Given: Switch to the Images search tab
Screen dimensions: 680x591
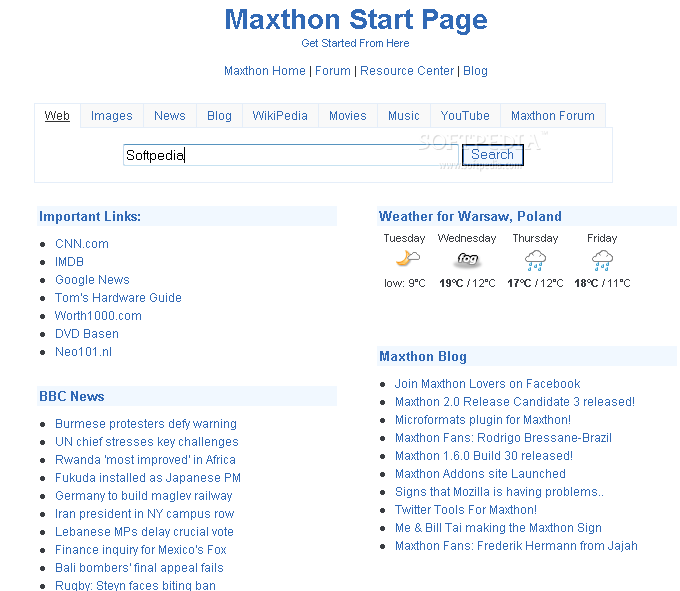Looking at the screenshot, I should click(112, 116).
